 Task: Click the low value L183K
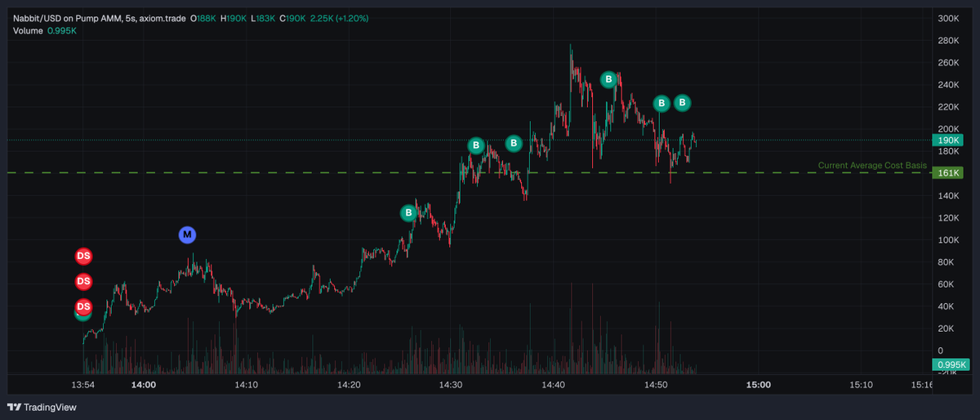point(263,18)
